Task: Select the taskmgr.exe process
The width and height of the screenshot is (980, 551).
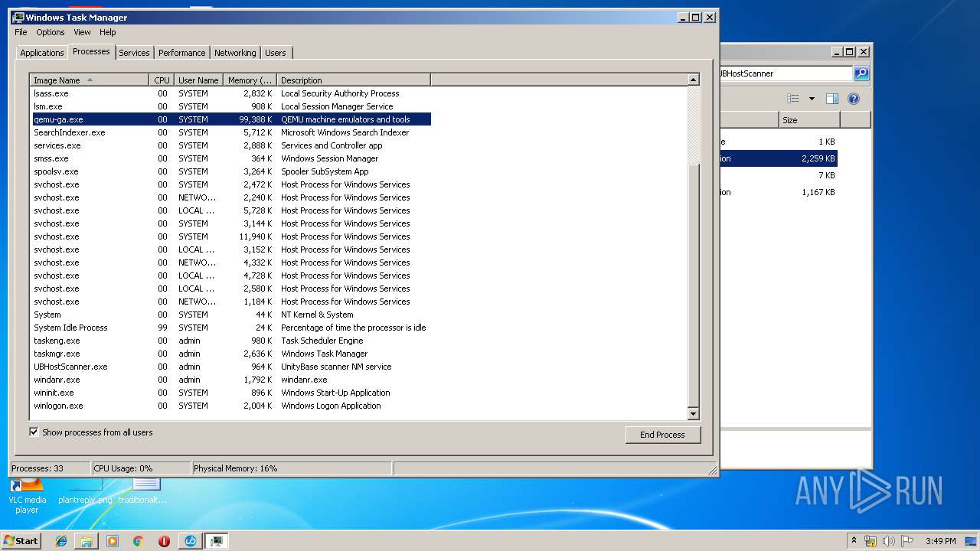Action: point(230,354)
